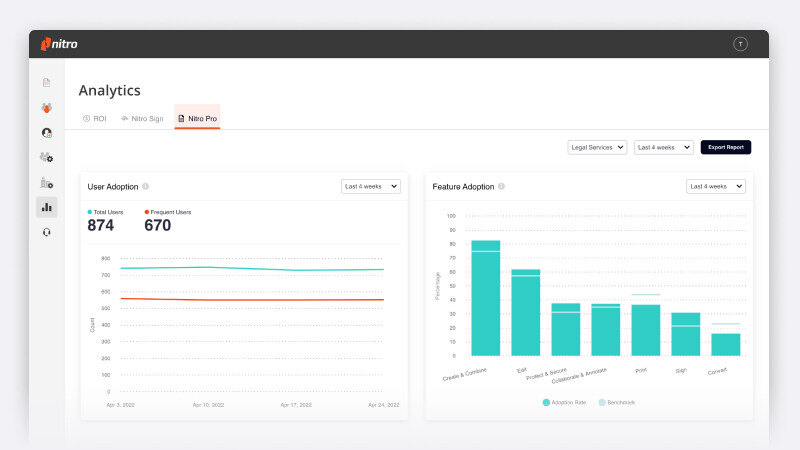Expand the Legal Services dropdown
800x450 pixels.
tap(597, 147)
